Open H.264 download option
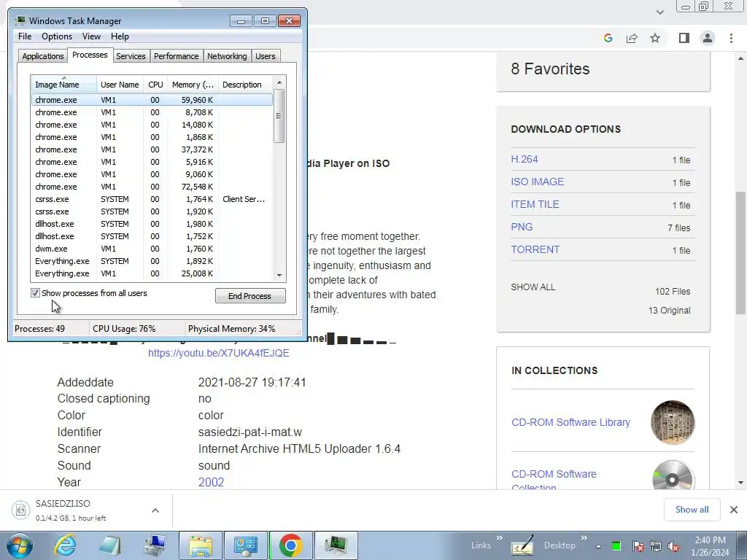The width and height of the screenshot is (747, 560). 524,159
